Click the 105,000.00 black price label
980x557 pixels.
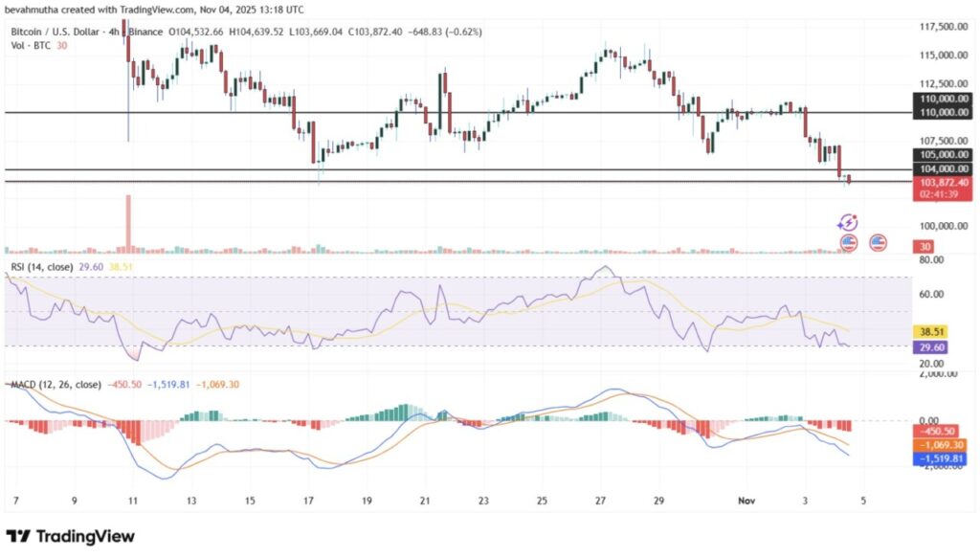pos(941,154)
